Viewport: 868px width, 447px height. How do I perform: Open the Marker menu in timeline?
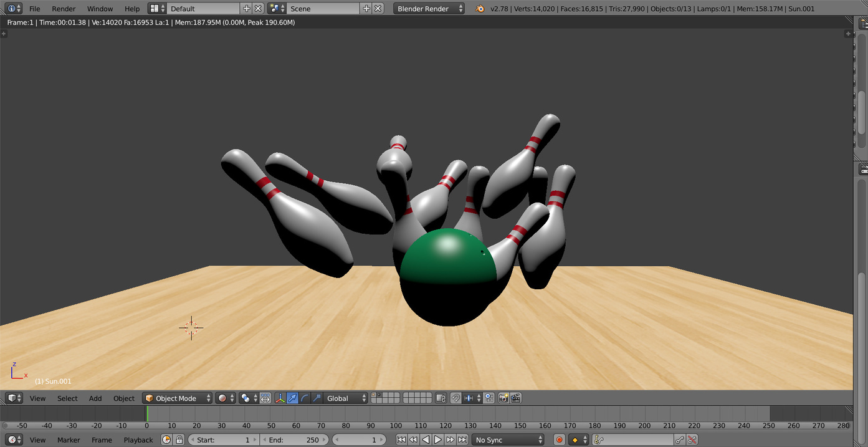click(69, 440)
